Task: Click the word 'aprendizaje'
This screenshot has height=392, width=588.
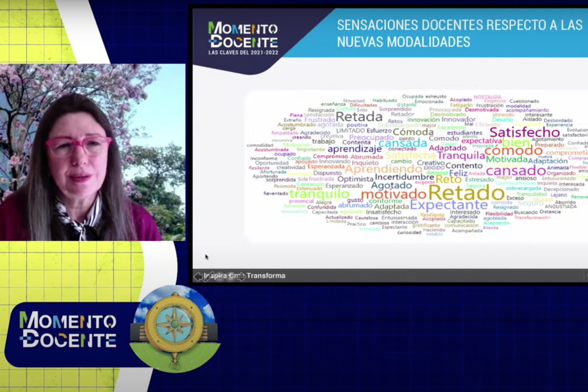Action: click(354, 149)
